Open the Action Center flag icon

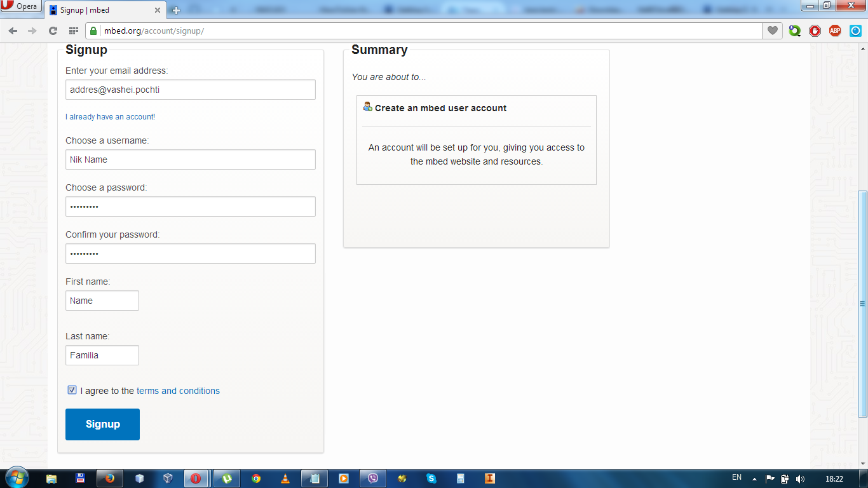tap(770, 479)
